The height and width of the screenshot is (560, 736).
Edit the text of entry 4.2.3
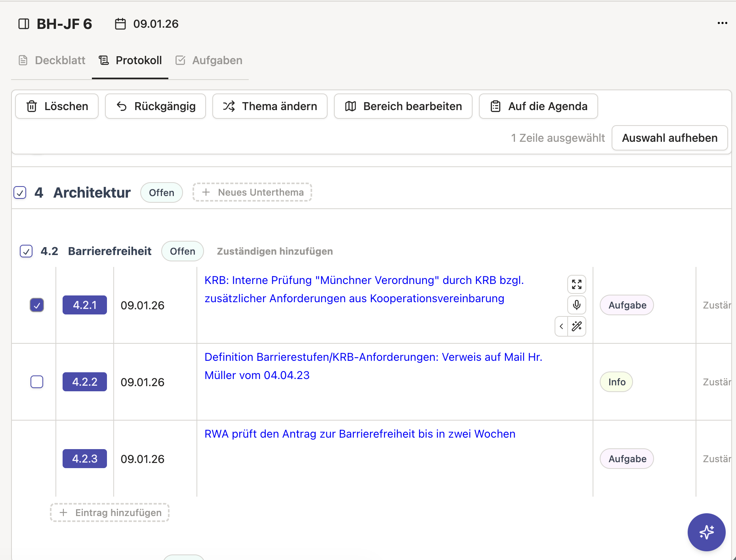click(x=360, y=434)
